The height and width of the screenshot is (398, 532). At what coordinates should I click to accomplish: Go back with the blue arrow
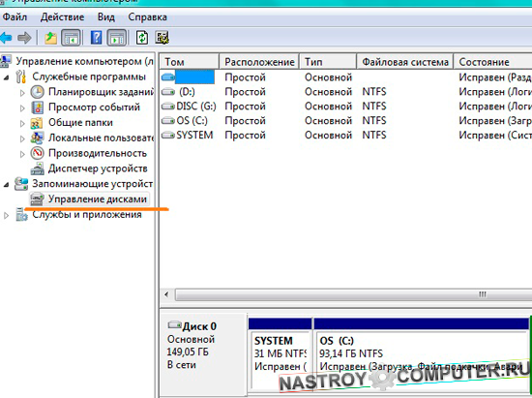(x=6, y=38)
